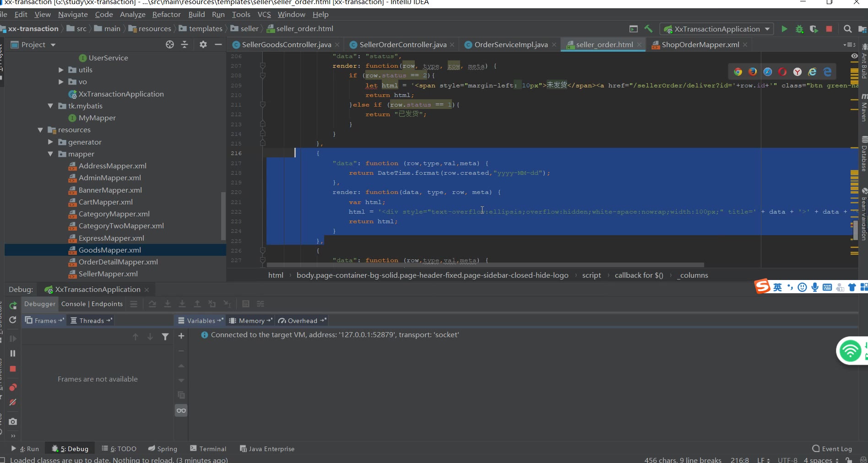Toggle the code inspection eye icon
This screenshot has height=463, width=868.
tap(854, 56)
